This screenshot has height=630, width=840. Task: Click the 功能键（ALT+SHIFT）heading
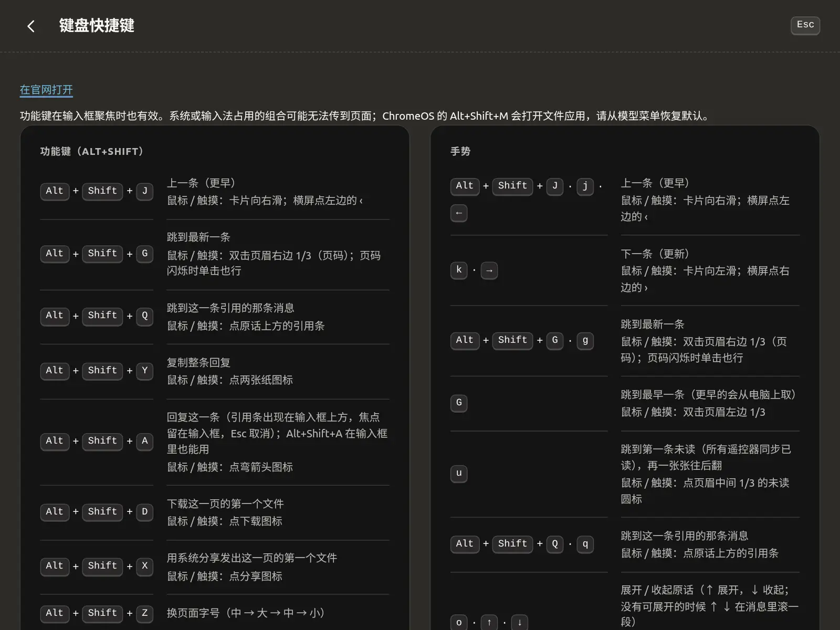(92, 151)
